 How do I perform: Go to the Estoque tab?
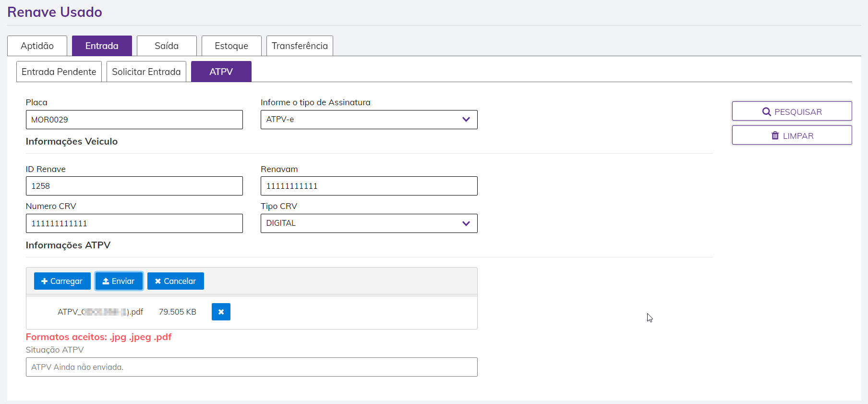click(x=231, y=46)
